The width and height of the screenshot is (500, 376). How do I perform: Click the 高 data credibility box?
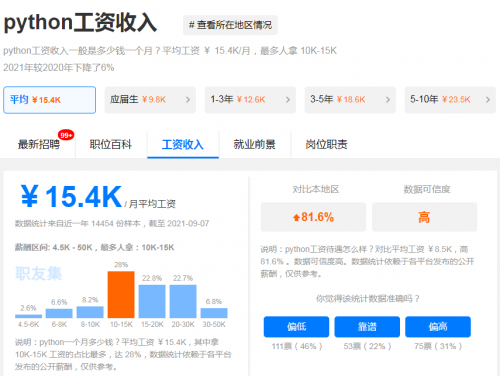pyautogui.click(x=424, y=217)
